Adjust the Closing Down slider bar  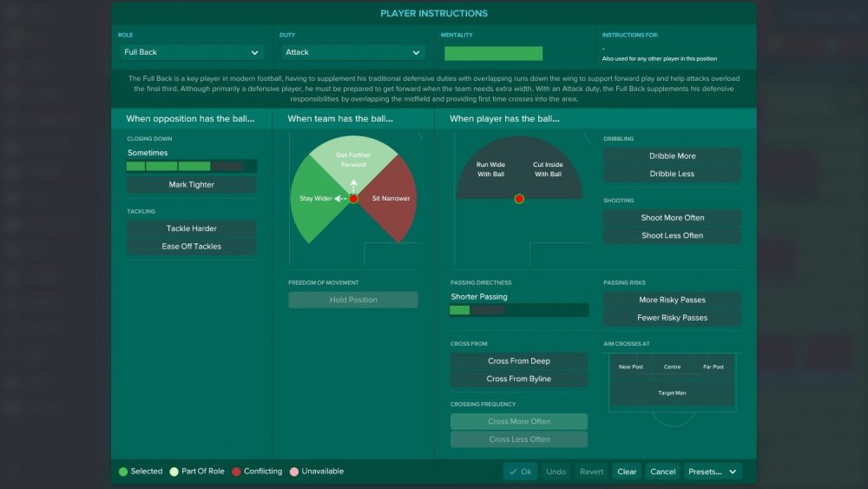pyautogui.click(x=192, y=166)
